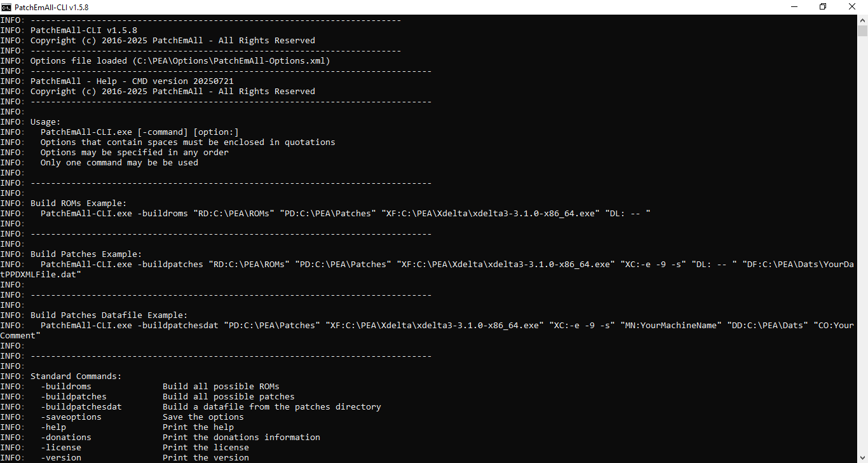
Task: Close the PatchEmAll-CLI console window
Action: (852, 6)
